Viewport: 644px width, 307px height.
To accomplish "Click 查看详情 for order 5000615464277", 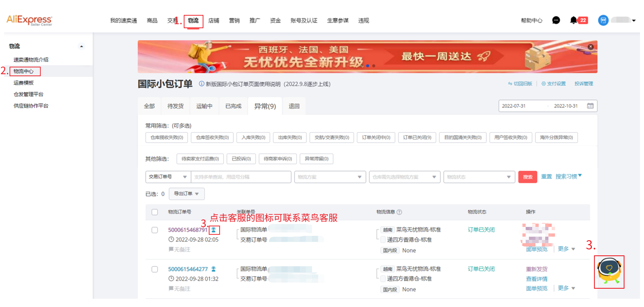I will tap(537, 279).
